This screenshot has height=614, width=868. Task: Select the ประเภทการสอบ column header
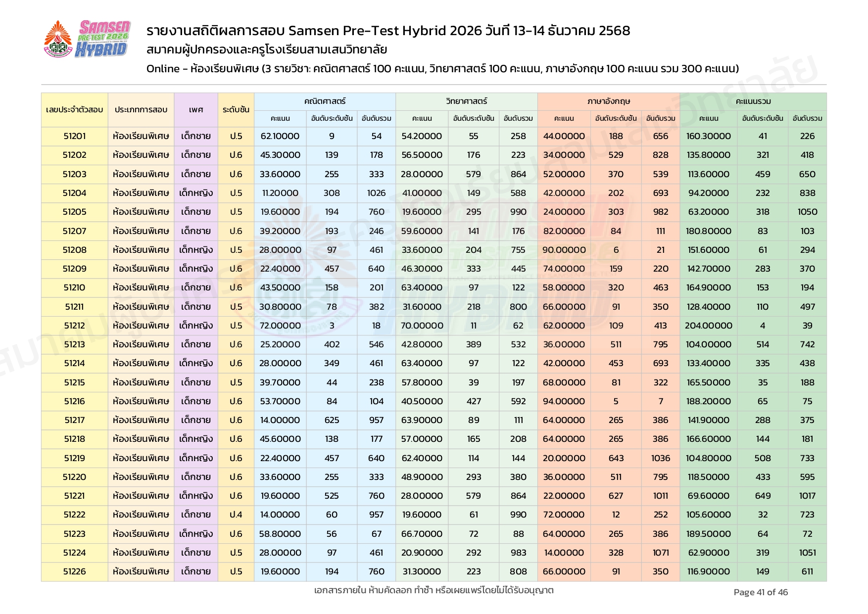tap(141, 109)
